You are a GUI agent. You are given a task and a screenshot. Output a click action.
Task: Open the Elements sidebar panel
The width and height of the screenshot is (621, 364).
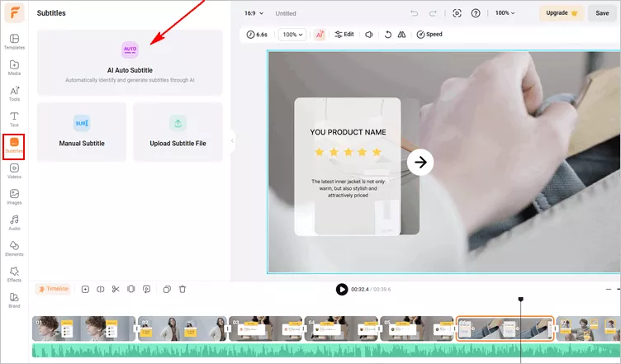point(14,248)
